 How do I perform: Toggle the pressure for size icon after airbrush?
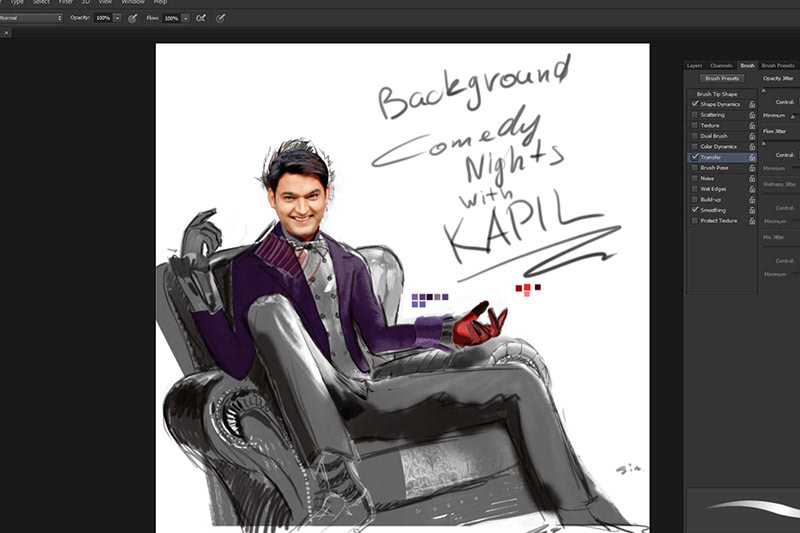coord(220,18)
